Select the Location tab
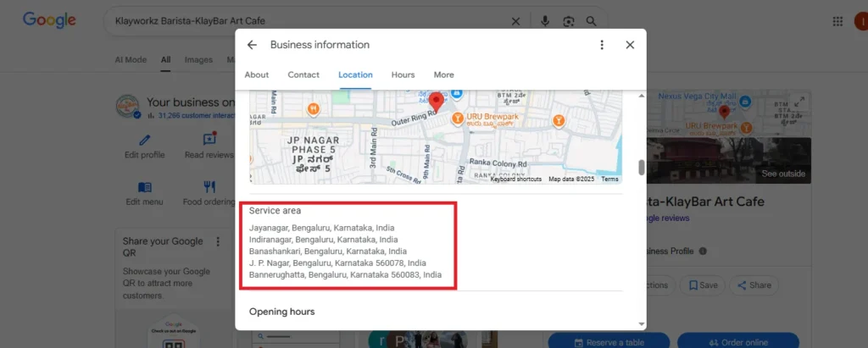This screenshot has height=348, width=868. pos(355,75)
